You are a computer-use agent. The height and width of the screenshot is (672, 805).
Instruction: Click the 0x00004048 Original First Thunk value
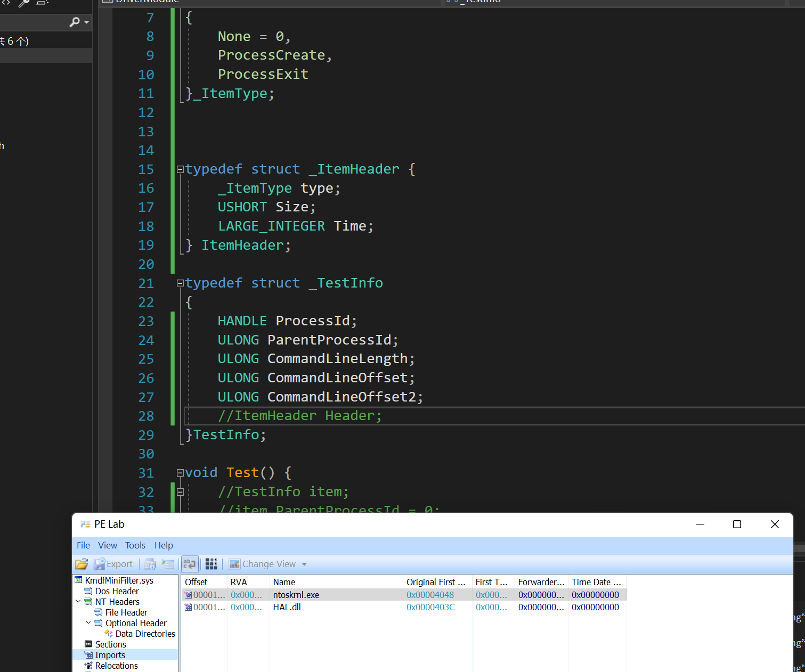pyautogui.click(x=430, y=595)
